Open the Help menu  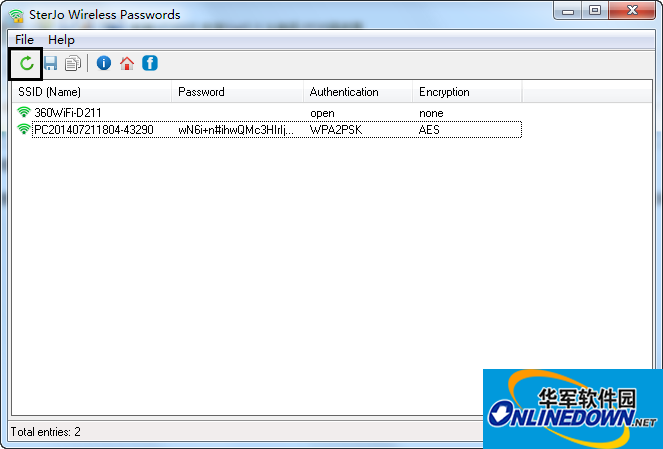pyautogui.click(x=61, y=40)
